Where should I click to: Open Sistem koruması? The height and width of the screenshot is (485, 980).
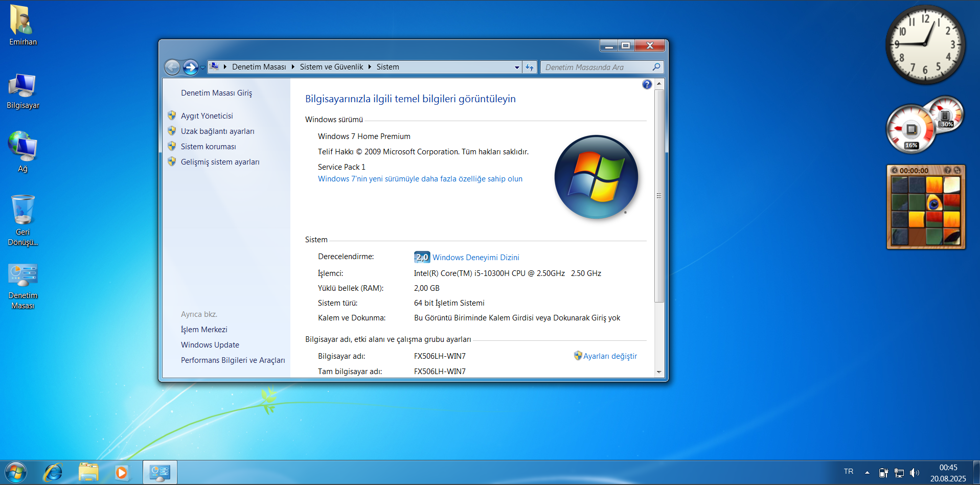(208, 147)
